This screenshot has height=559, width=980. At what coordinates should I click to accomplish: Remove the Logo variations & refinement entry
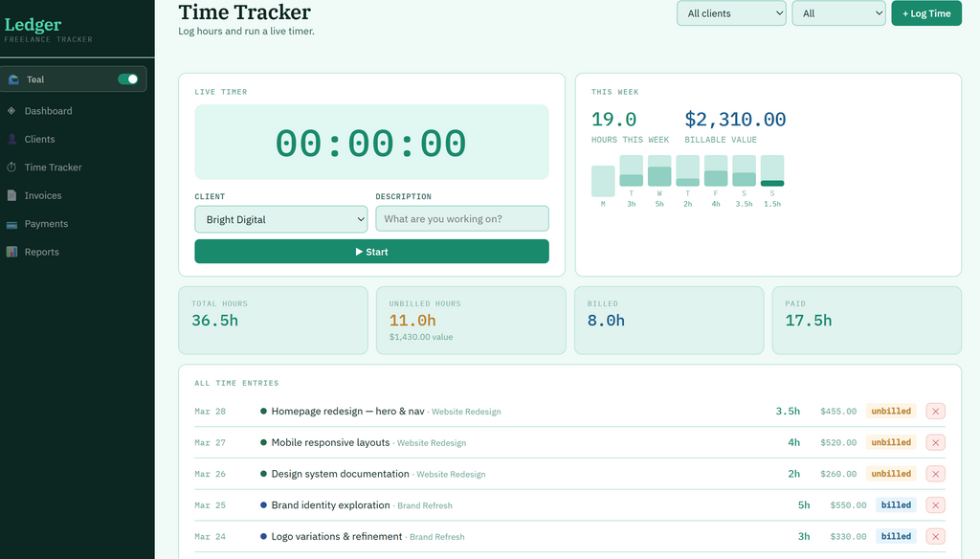935,536
